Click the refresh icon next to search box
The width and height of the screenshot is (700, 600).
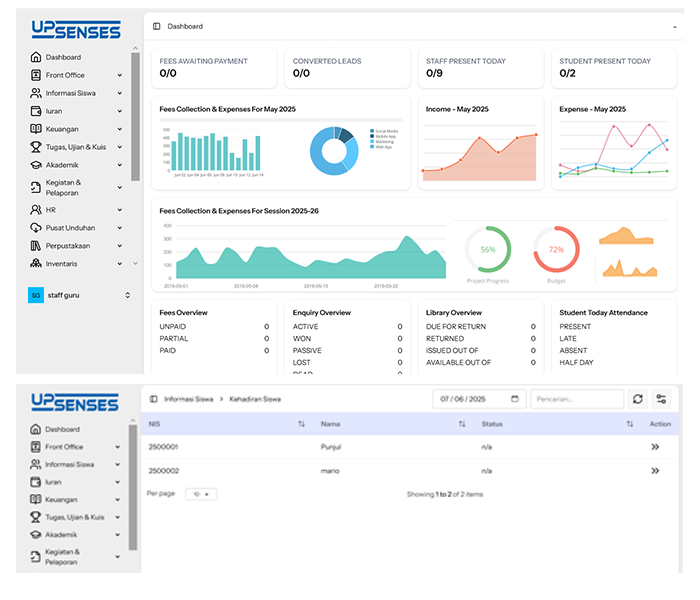point(638,399)
